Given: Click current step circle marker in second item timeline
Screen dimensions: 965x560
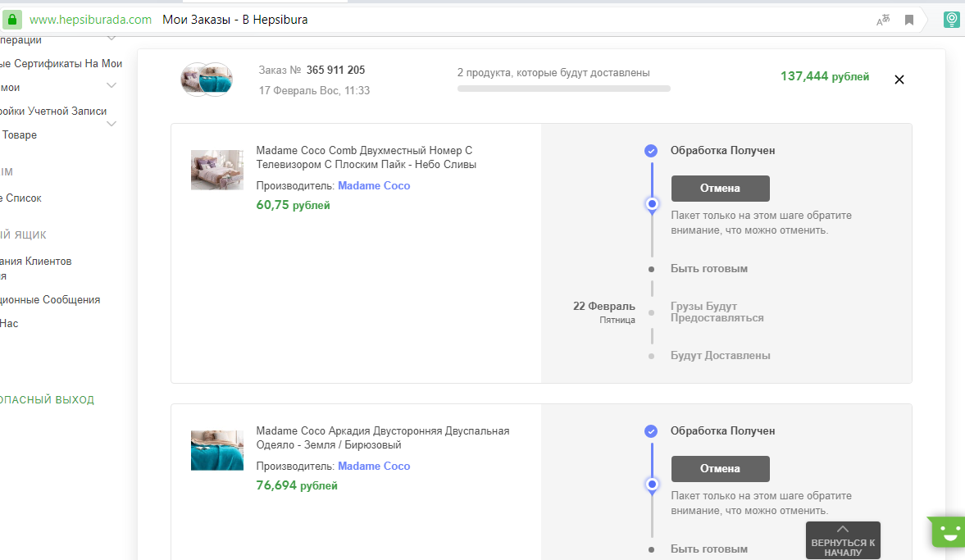Looking at the screenshot, I should (652, 485).
